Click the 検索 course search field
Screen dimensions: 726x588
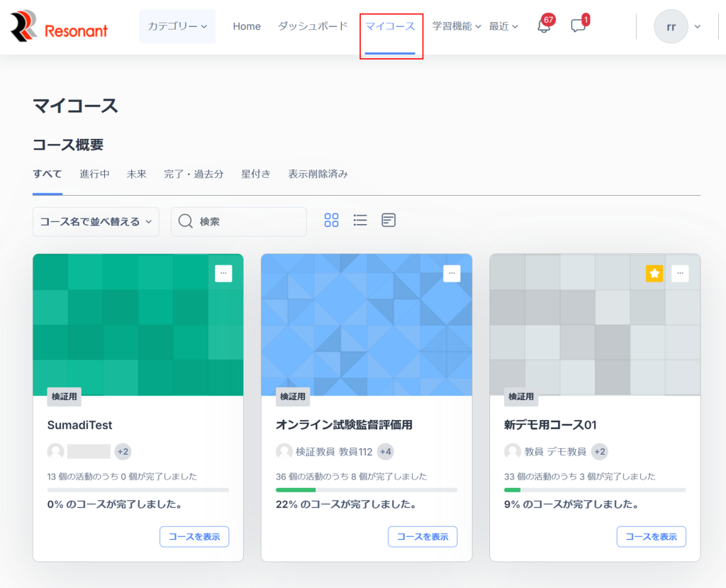coord(248,221)
